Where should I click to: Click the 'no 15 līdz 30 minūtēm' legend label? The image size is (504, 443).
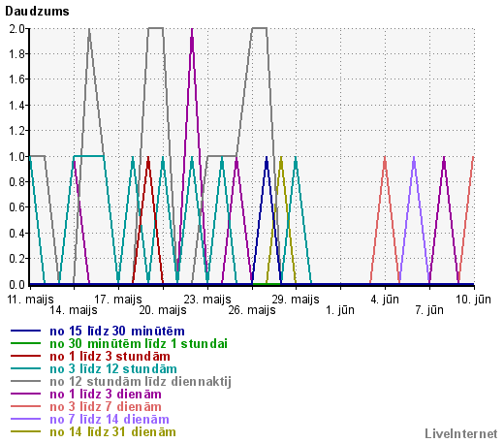(x=117, y=332)
